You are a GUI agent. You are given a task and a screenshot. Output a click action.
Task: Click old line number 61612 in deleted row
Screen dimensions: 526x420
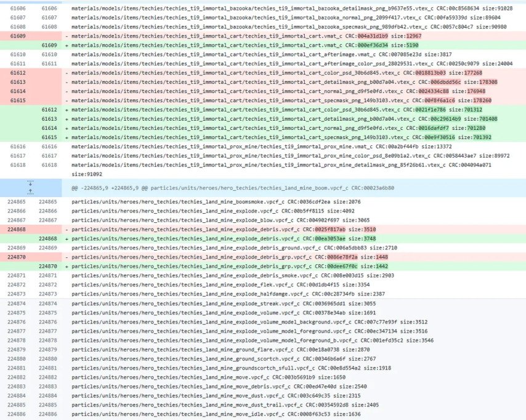17,73
